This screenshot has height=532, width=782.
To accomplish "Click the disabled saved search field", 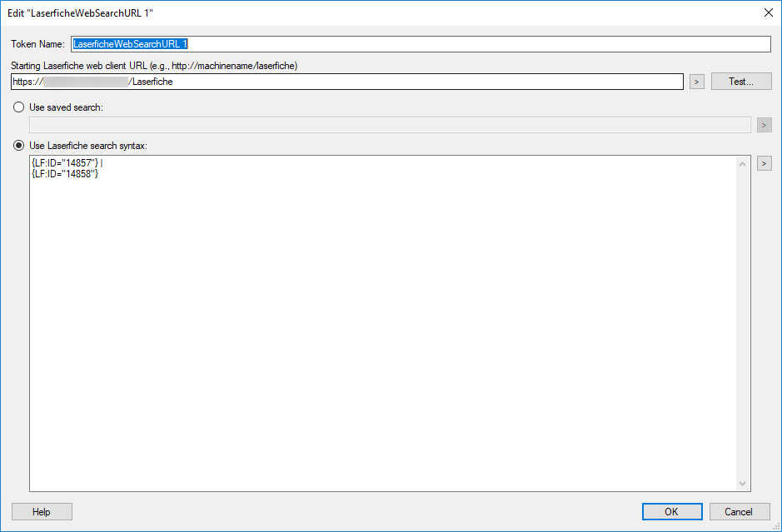I will (x=390, y=125).
